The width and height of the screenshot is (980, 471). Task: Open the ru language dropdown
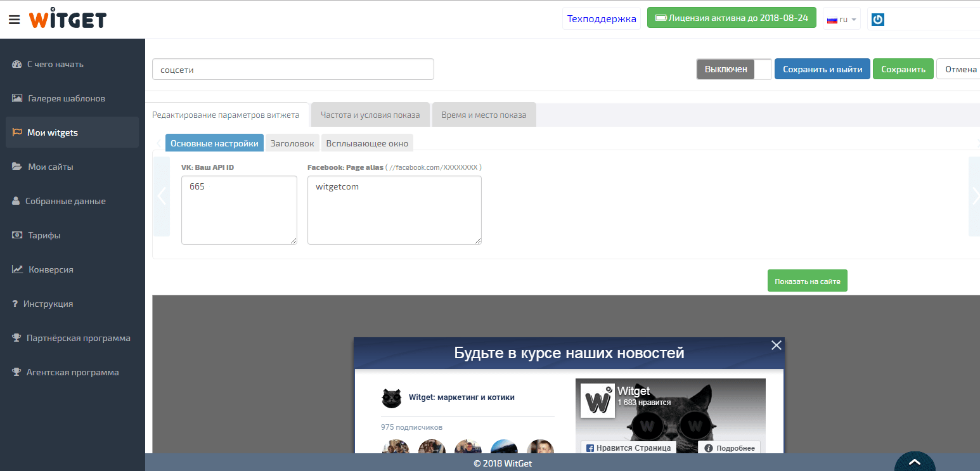pos(842,20)
